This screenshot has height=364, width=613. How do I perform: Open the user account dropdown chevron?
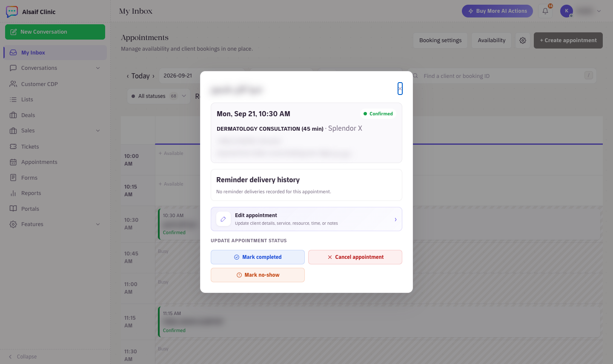pyautogui.click(x=599, y=11)
